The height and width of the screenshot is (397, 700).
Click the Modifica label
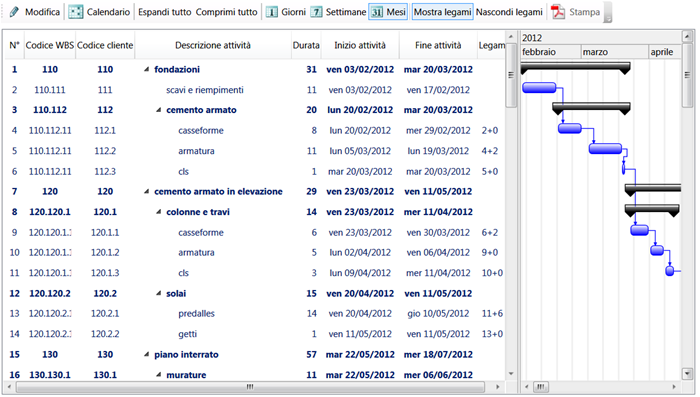point(42,12)
